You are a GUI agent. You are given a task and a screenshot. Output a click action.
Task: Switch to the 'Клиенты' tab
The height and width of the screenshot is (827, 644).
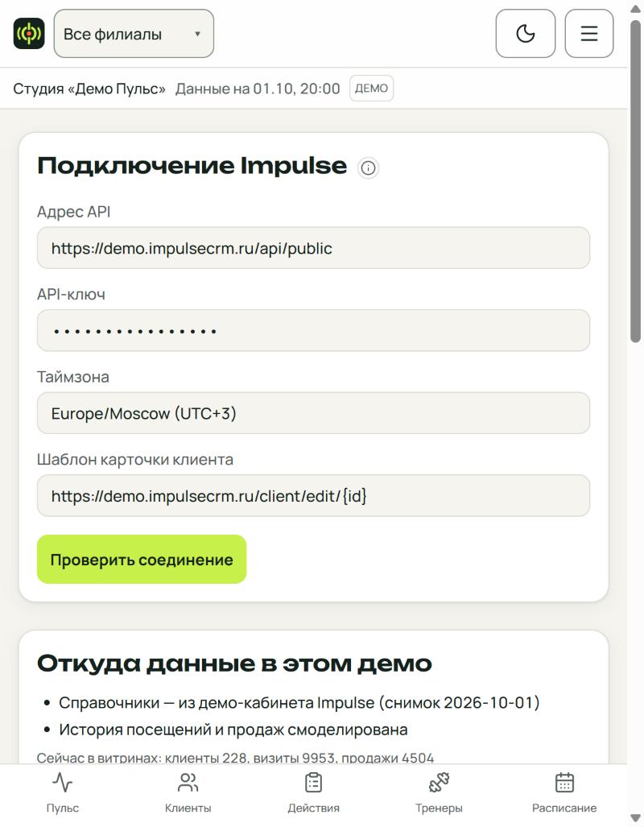(x=188, y=792)
